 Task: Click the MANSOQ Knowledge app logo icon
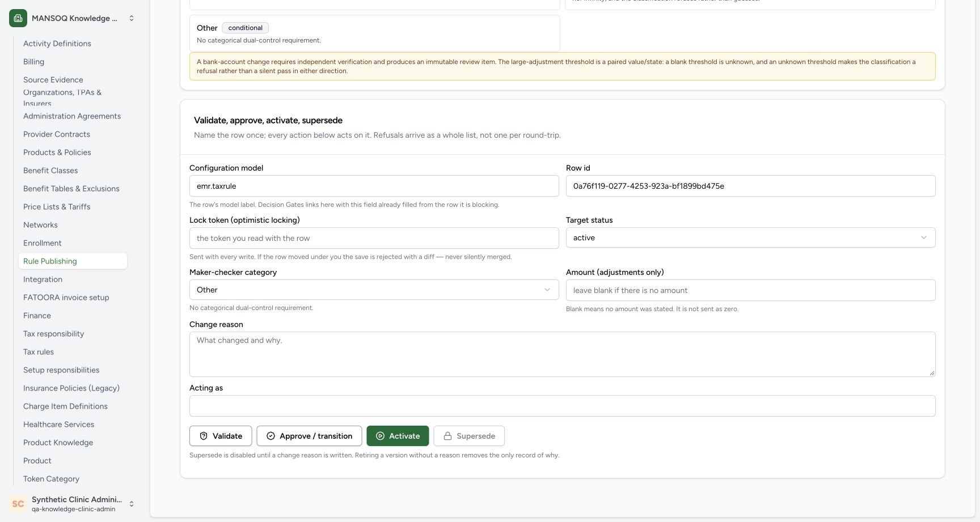(x=18, y=18)
